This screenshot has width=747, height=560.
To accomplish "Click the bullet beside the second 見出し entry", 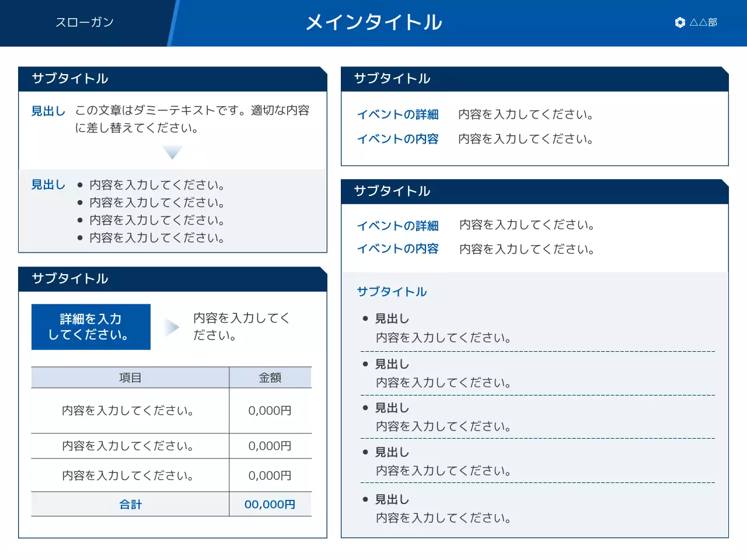I will point(365,363).
